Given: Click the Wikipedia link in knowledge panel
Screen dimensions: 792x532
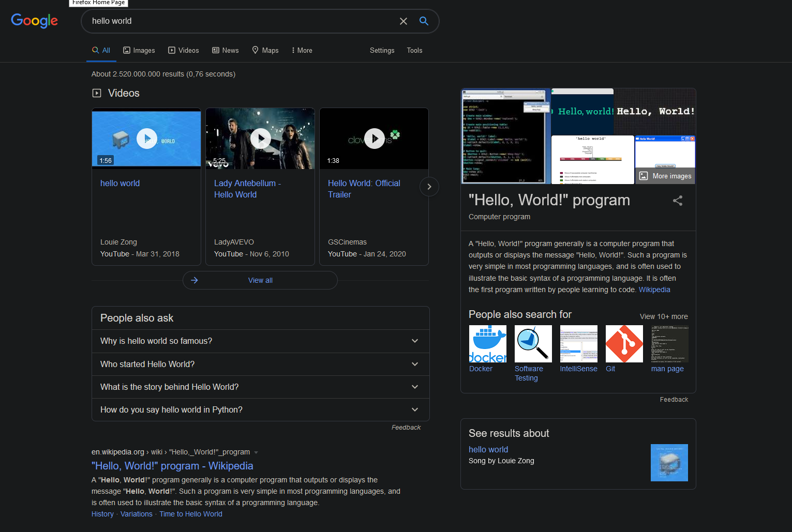Looking at the screenshot, I should click(x=654, y=290).
